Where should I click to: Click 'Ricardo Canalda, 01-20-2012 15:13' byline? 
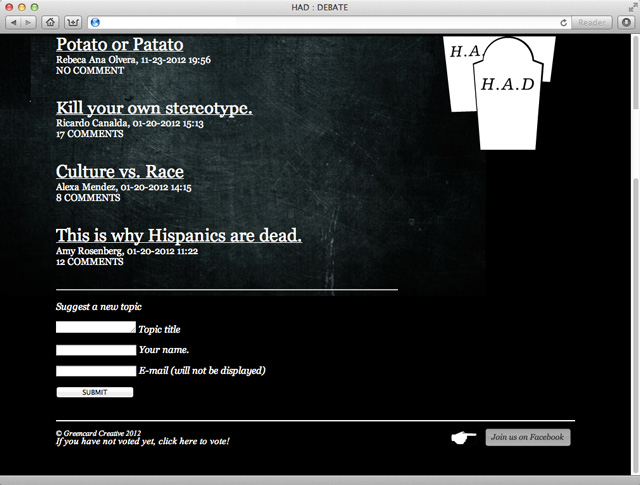130,123
